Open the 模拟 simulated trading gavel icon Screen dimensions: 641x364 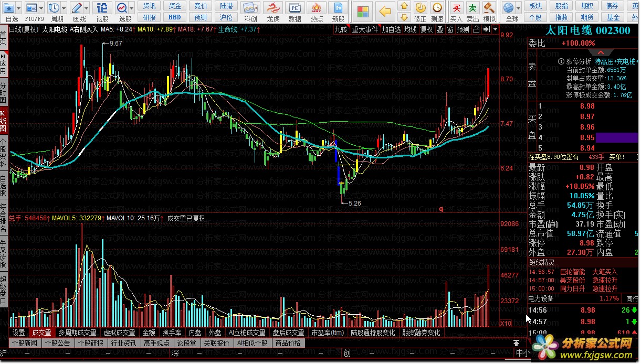489,8
